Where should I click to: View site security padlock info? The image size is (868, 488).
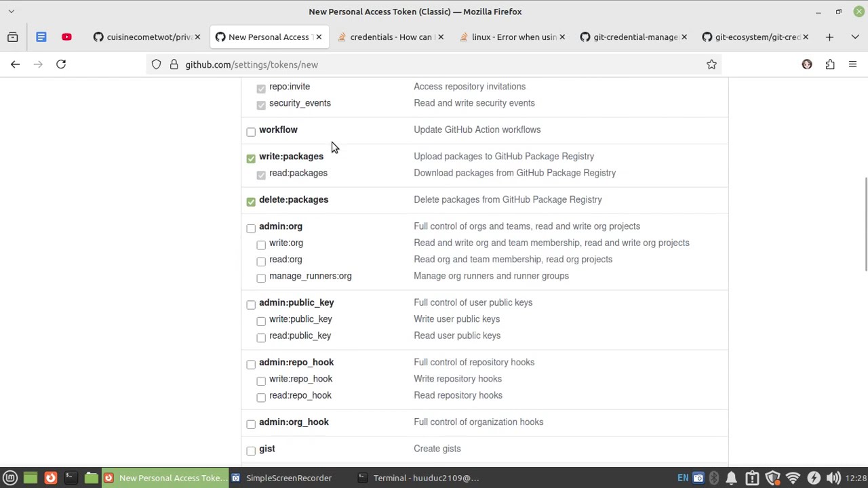click(x=174, y=64)
